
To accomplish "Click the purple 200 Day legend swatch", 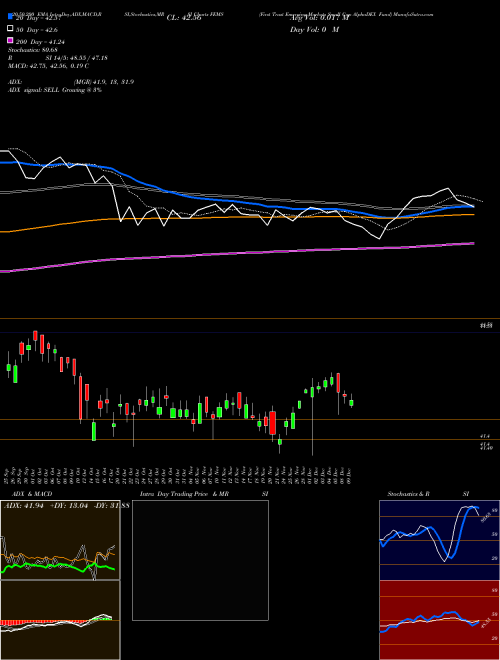I will (x=11, y=40).
